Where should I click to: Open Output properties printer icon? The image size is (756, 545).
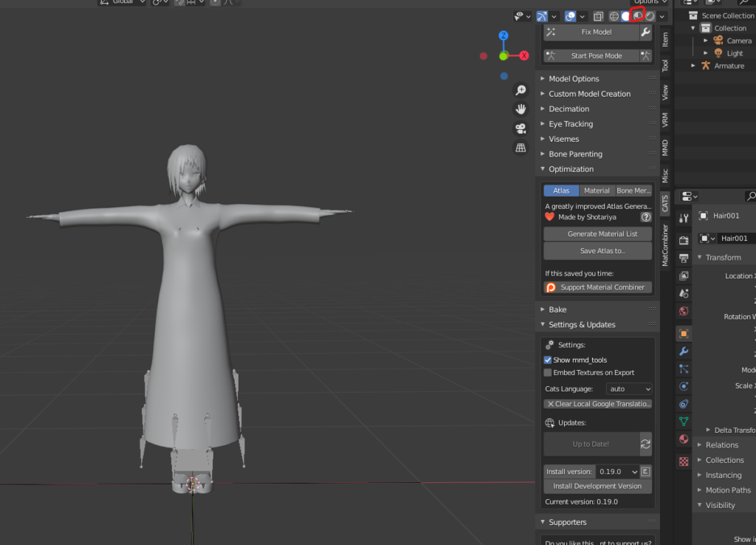[x=684, y=258]
